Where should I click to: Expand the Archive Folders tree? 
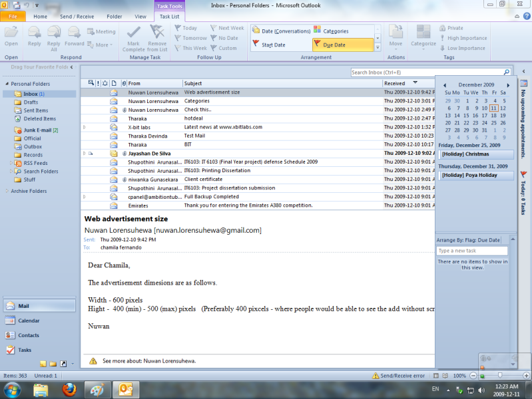click(7, 191)
